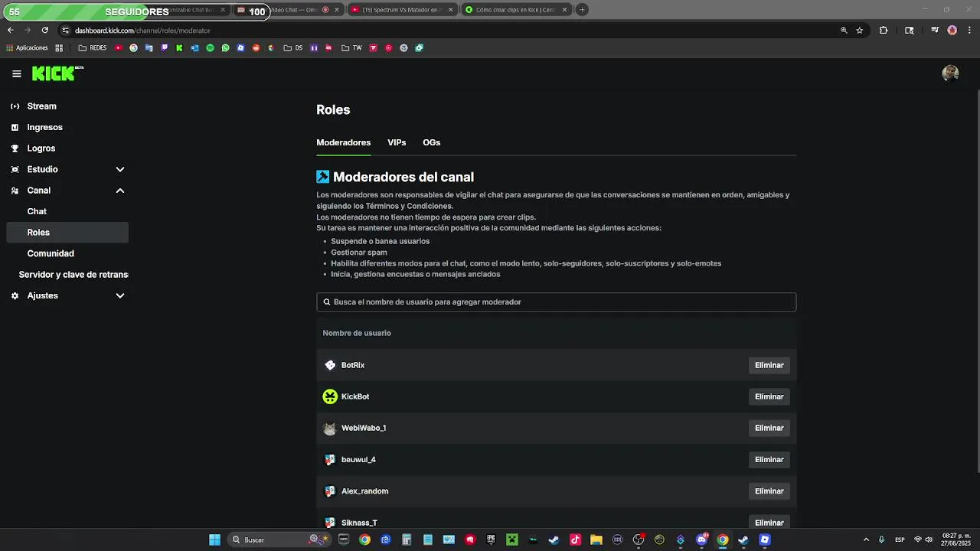Viewport: 980px width, 551px height.
Task: Click the beuwul_4 avatar icon
Action: 330,460
